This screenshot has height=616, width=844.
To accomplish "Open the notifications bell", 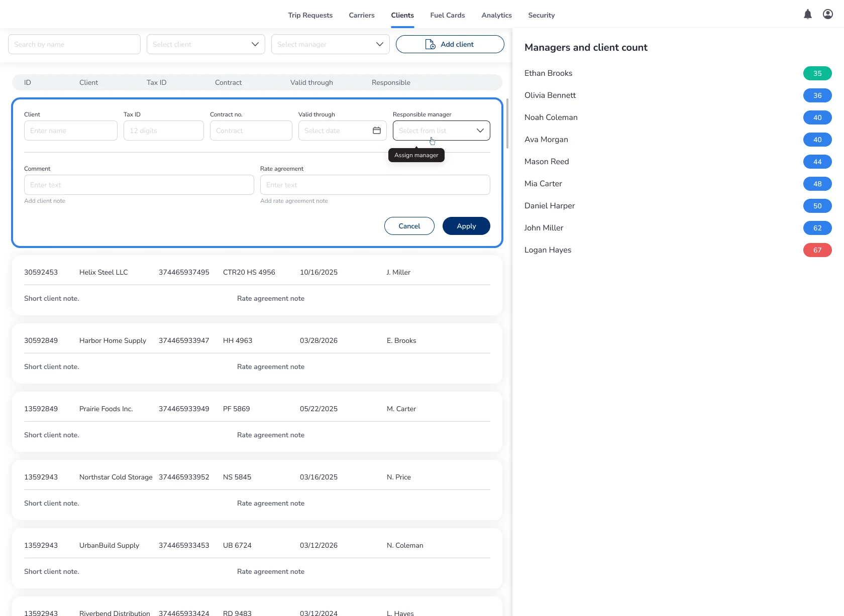I will coord(808,15).
